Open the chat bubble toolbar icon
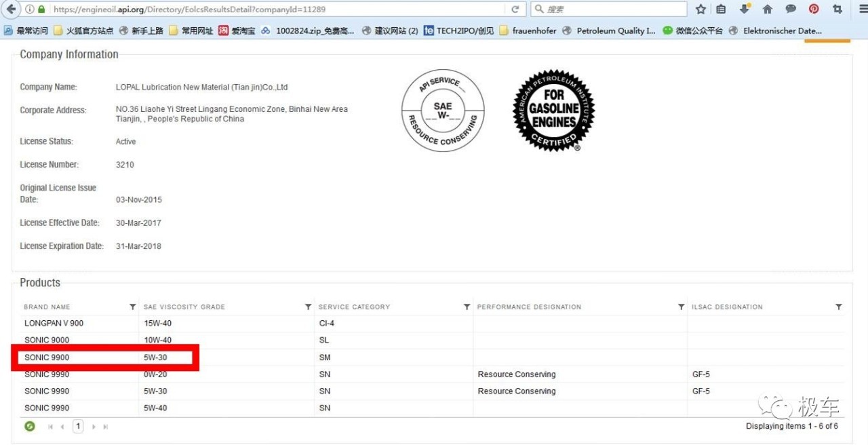 coord(791,9)
